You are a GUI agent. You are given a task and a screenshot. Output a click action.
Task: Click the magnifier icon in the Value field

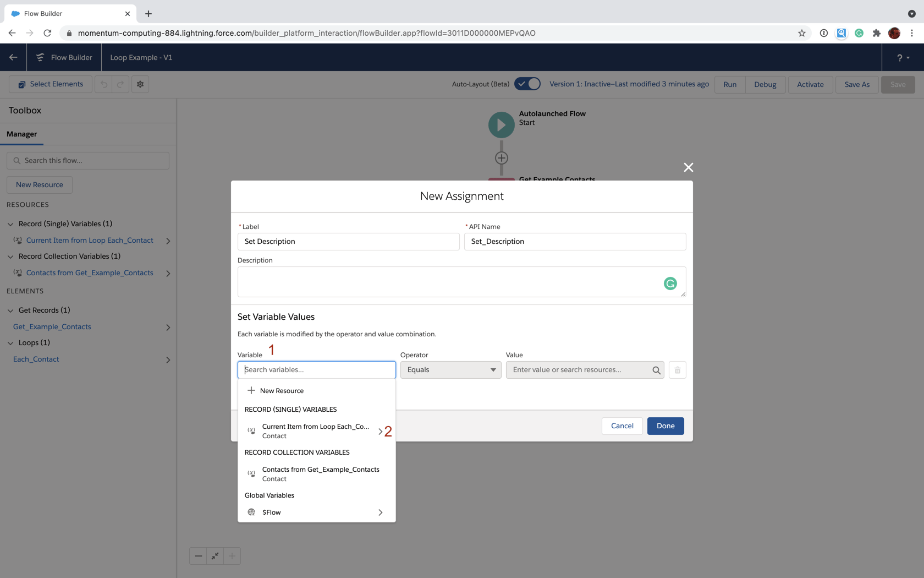(x=656, y=370)
